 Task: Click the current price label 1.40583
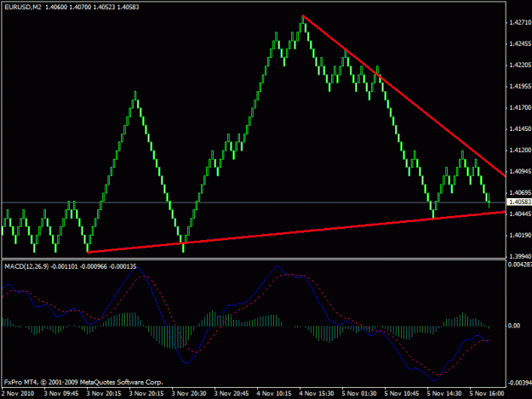pos(519,202)
